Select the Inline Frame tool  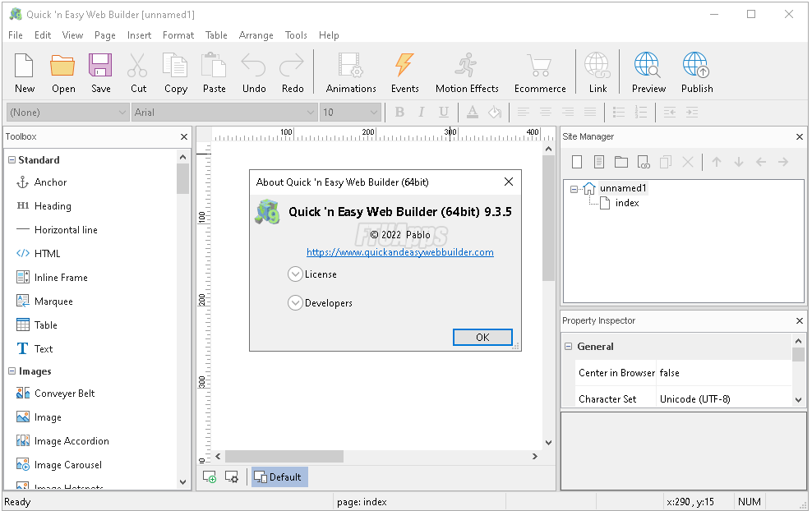pyautogui.click(x=61, y=278)
